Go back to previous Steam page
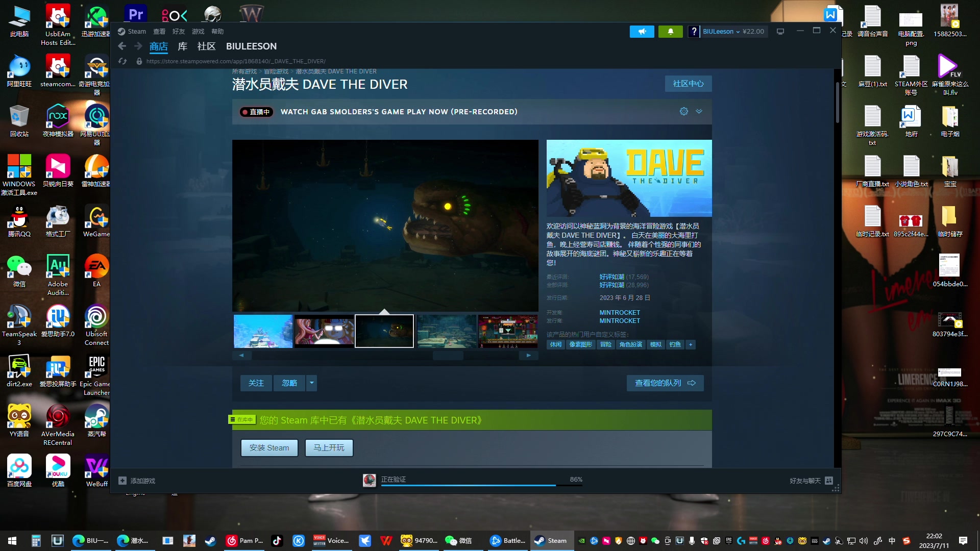The image size is (980, 551). click(122, 46)
